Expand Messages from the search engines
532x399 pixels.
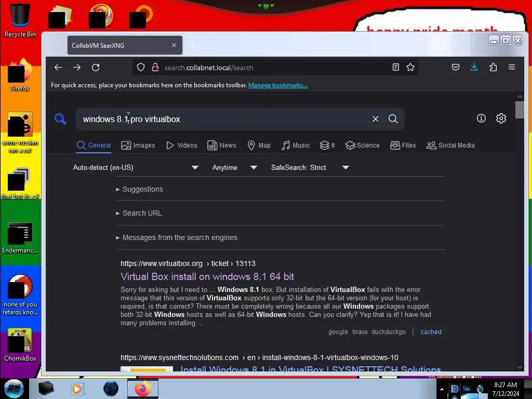pos(177,237)
